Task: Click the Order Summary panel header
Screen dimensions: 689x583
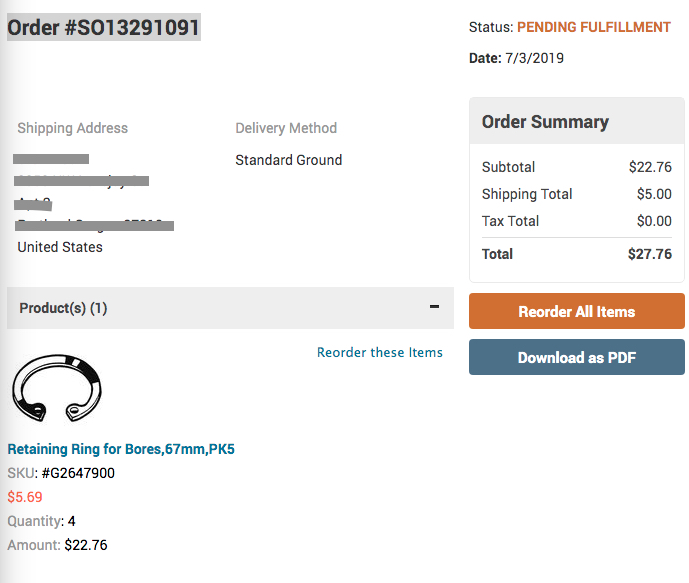Action: pos(545,122)
